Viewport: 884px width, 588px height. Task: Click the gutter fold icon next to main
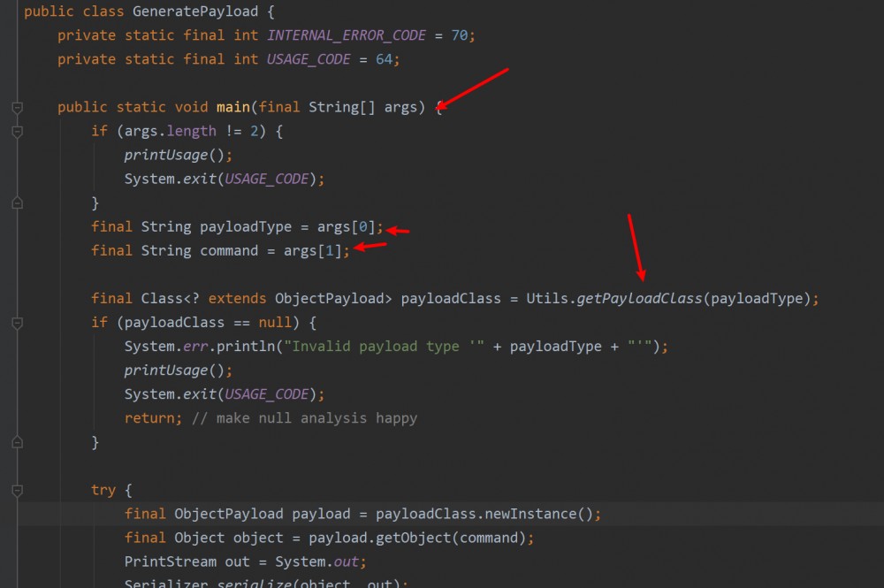17,107
